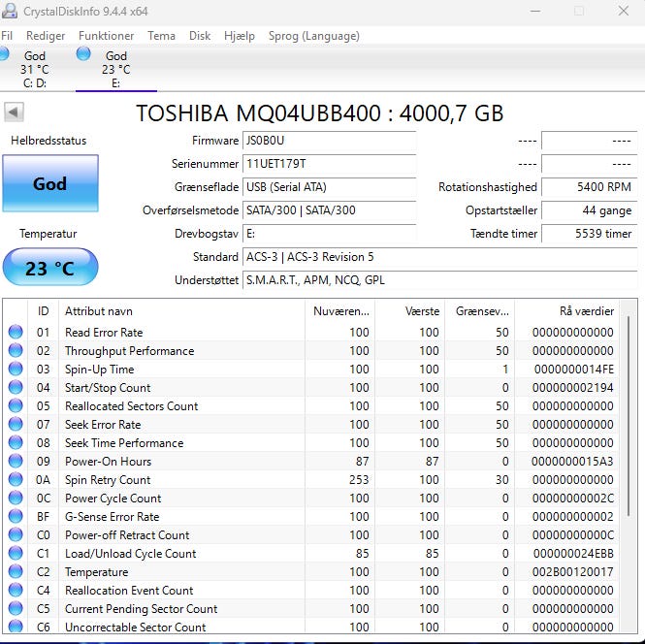Select the Load/Unload Cycle Count attribute name

tap(130, 554)
